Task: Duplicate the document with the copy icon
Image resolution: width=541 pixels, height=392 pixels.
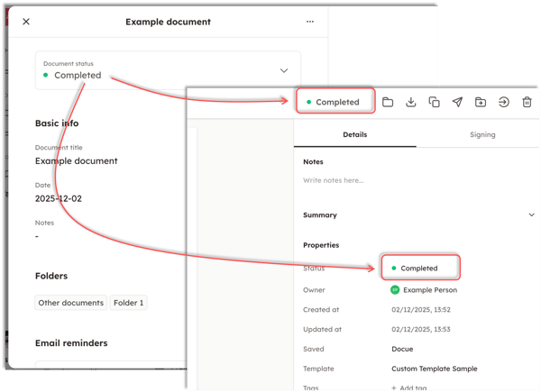Action: click(434, 102)
